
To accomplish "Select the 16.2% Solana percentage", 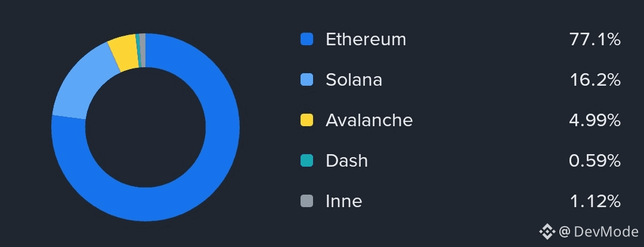I will (595, 80).
